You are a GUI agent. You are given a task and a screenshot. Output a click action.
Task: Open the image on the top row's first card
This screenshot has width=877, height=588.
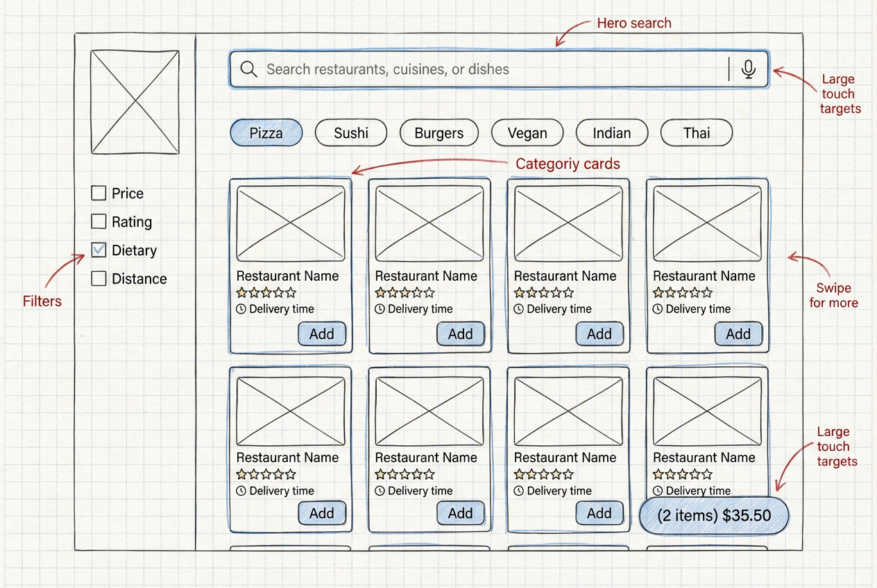[291, 223]
